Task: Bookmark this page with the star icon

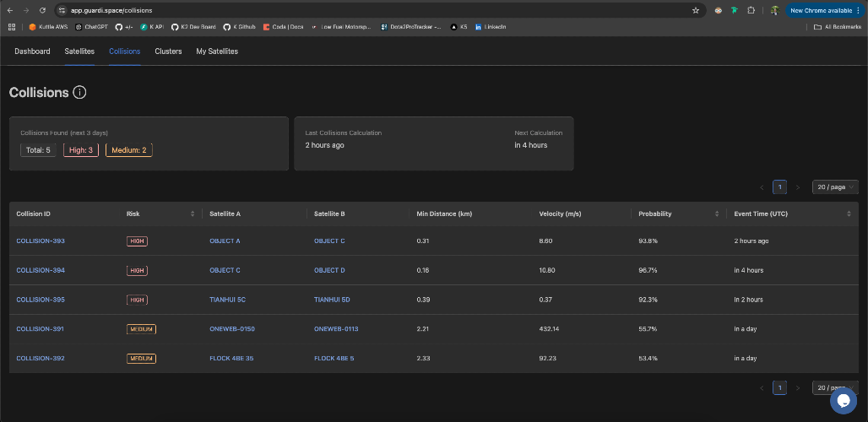Action: coord(695,10)
